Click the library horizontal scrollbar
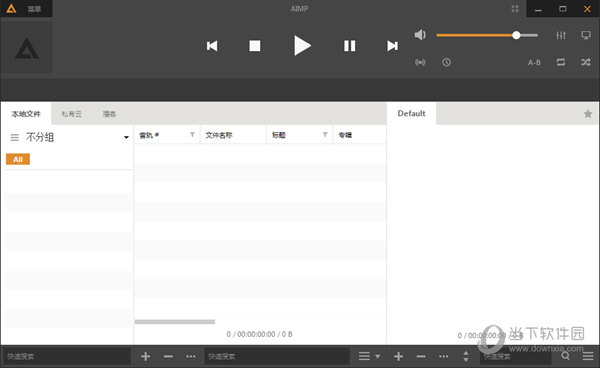Screen dimensions: 600x368 (x=175, y=322)
